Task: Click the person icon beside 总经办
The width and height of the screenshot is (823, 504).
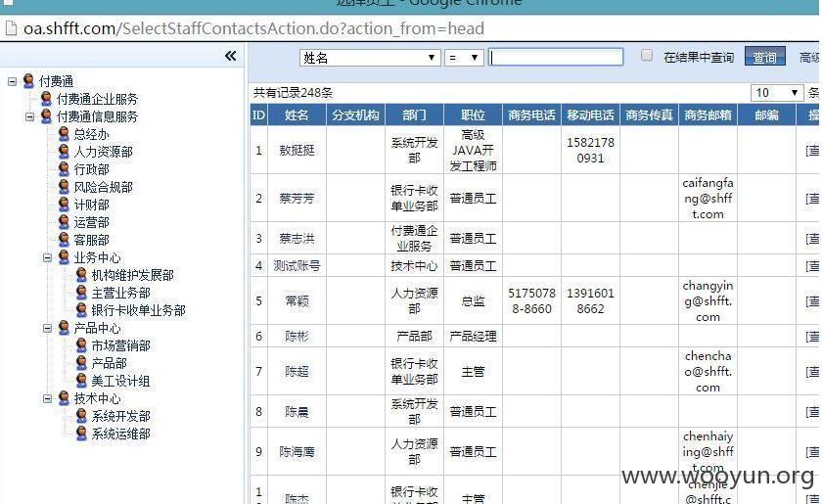Action: (64, 134)
